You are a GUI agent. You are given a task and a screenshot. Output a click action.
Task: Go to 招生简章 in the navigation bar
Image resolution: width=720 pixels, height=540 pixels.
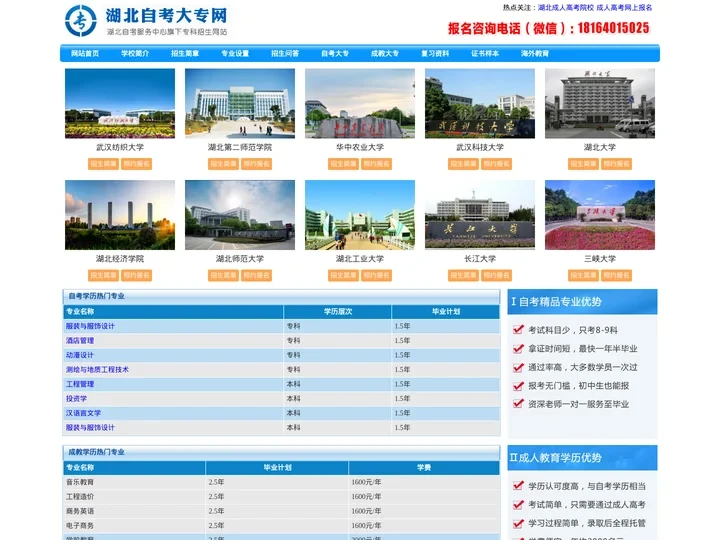click(185, 53)
